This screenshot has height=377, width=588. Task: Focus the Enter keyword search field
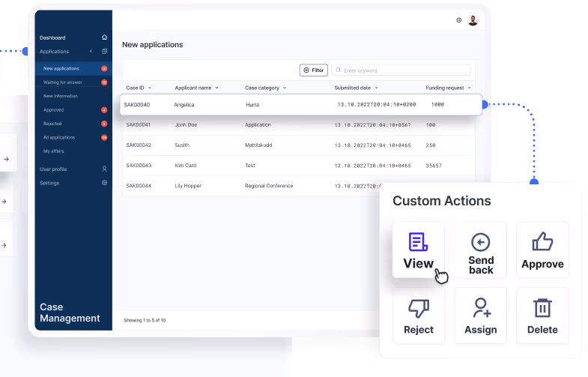pyautogui.click(x=401, y=70)
